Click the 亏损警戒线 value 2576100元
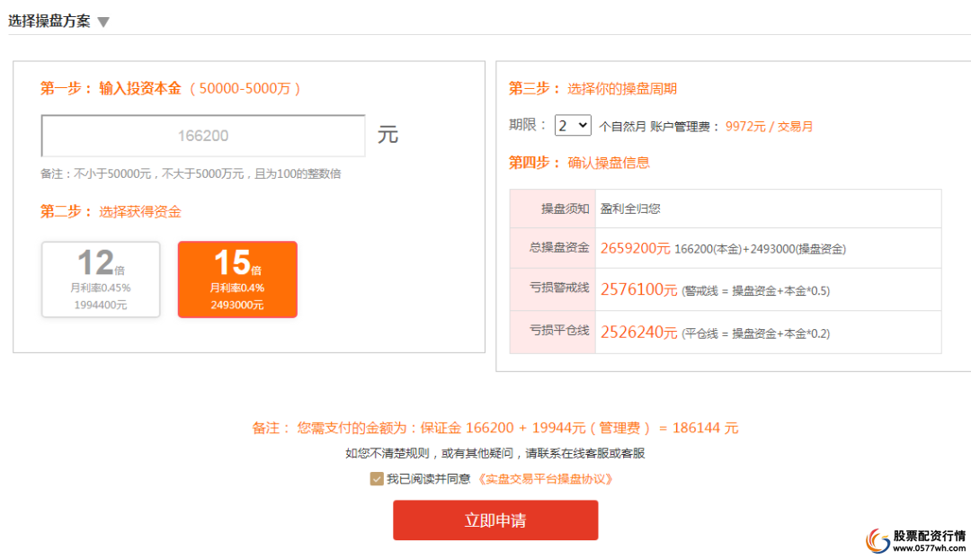 pos(640,289)
